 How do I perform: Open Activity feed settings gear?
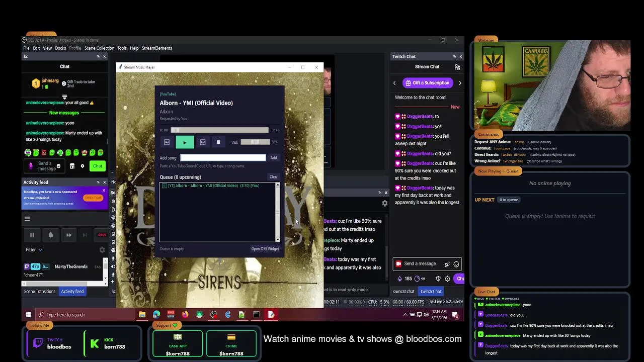point(102,250)
